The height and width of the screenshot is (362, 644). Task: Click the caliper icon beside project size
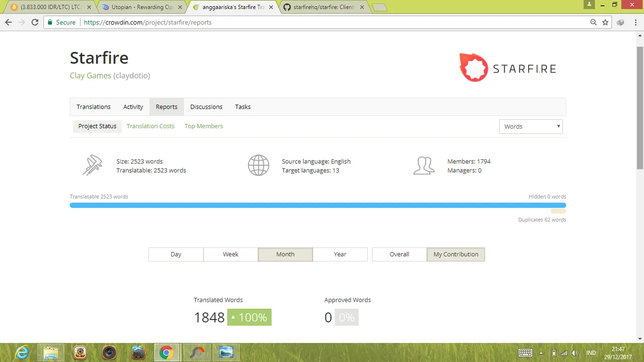[93, 165]
